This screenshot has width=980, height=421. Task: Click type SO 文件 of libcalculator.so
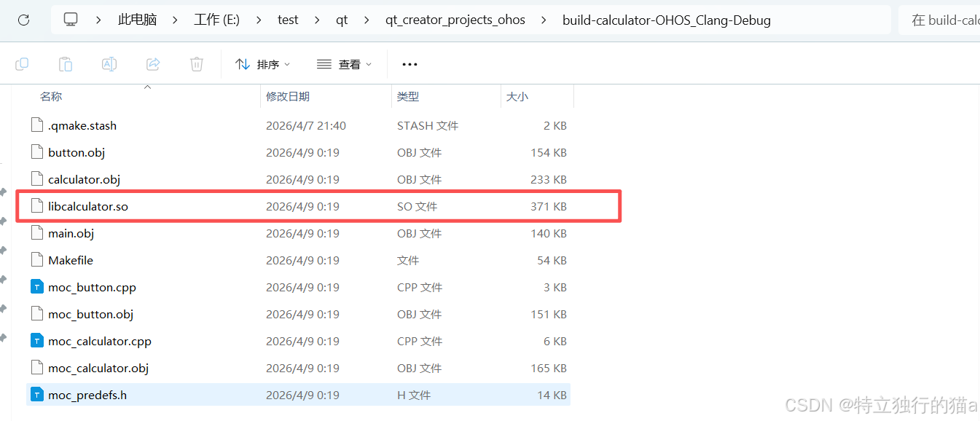coord(417,206)
